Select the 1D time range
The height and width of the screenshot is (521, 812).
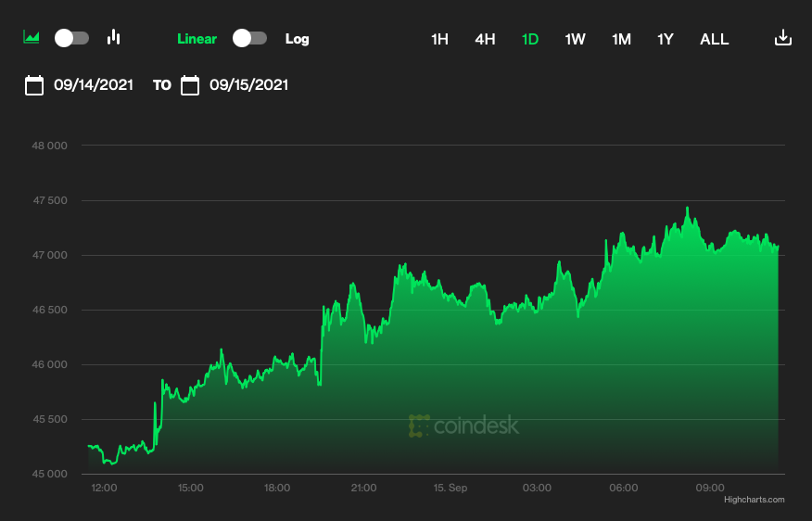(x=530, y=39)
